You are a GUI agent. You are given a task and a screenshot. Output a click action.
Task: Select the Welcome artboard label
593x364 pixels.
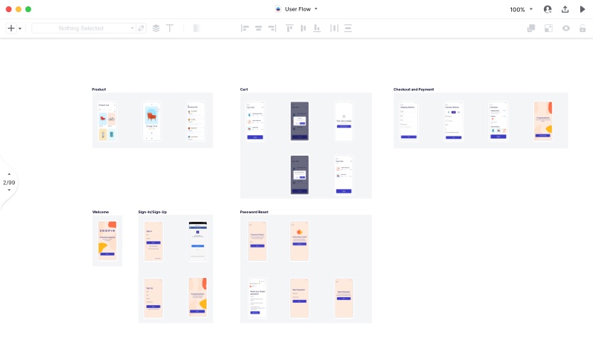(x=100, y=212)
